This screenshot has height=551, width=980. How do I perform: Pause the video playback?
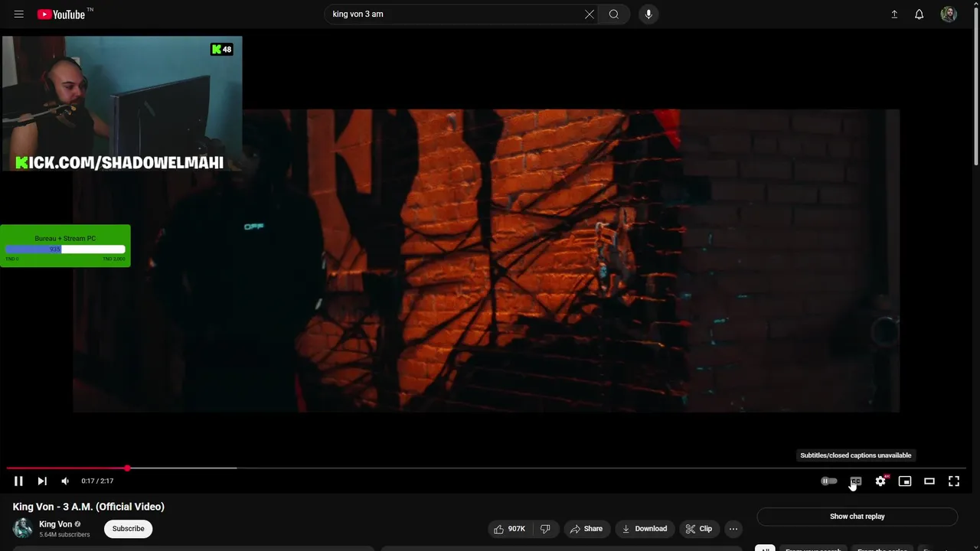[x=18, y=481]
